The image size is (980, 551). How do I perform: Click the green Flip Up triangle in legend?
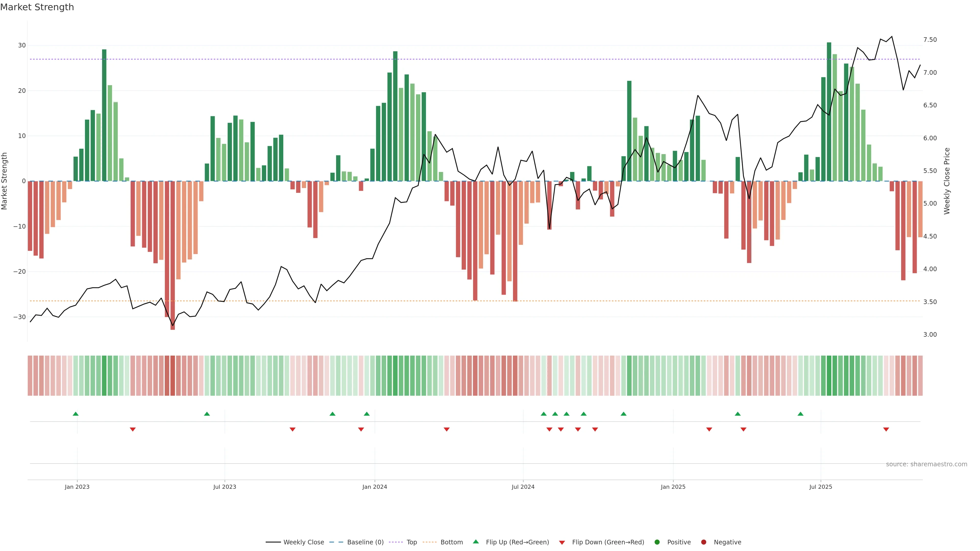(x=475, y=542)
